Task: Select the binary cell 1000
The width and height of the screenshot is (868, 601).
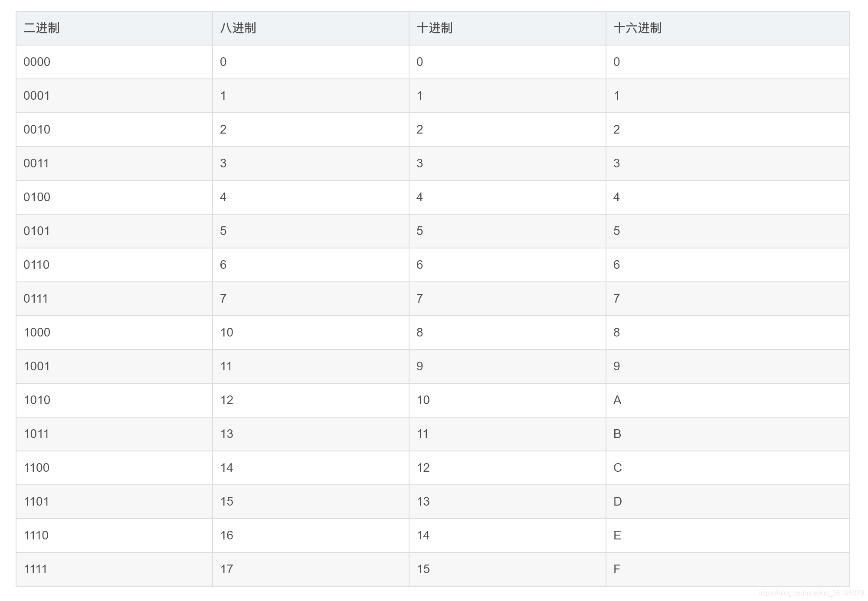Action: click(37, 333)
